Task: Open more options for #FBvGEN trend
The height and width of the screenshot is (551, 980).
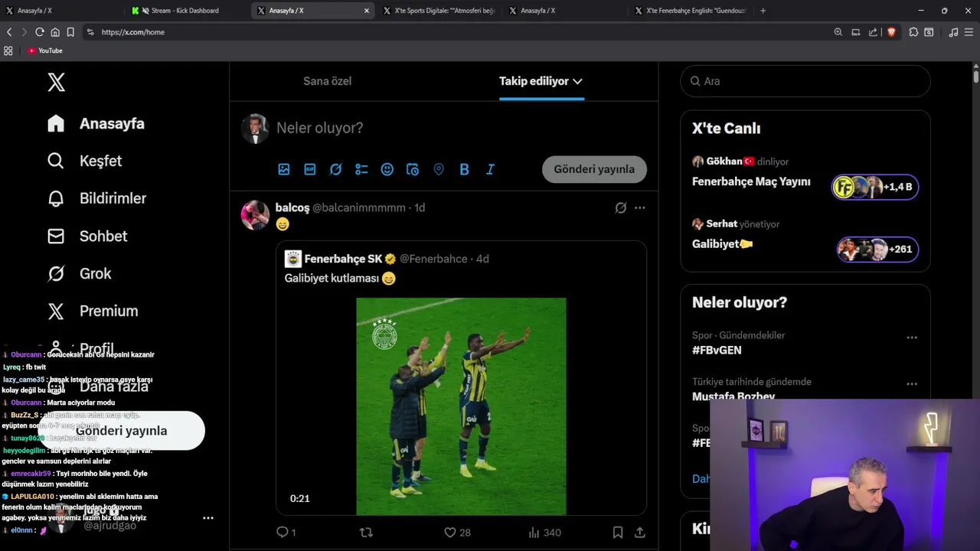Action: tap(912, 337)
